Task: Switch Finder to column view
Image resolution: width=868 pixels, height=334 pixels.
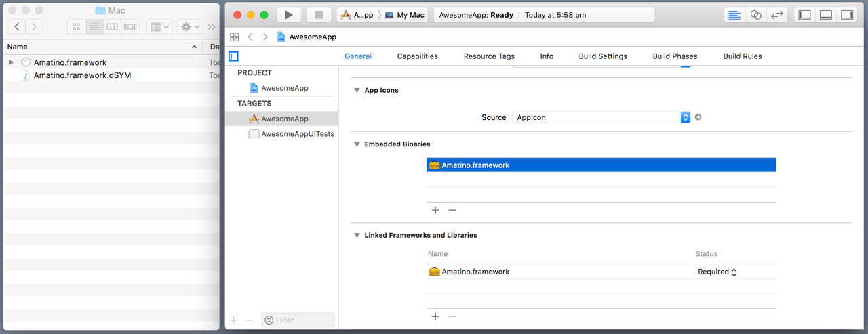Action: 113,27
